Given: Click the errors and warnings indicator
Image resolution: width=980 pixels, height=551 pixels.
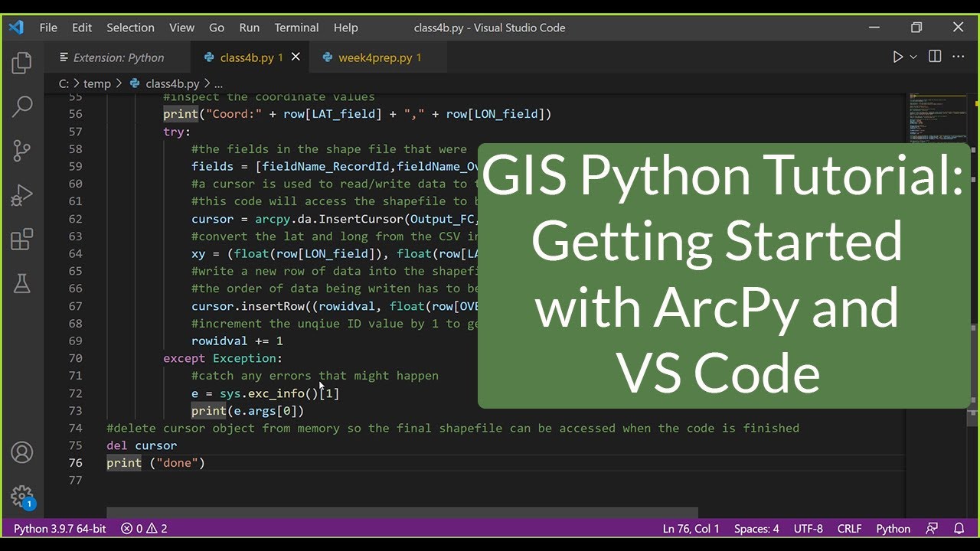Looking at the screenshot, I should click(x=144, y=529).
